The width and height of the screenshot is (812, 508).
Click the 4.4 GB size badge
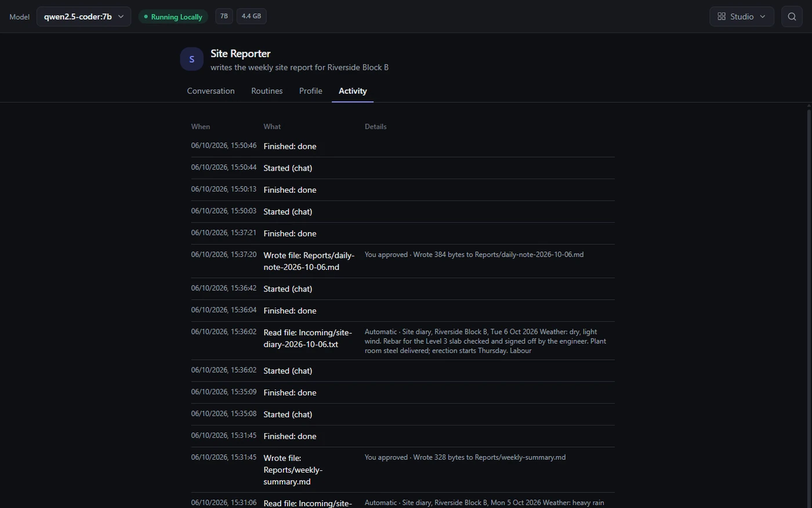tap(251, 16)
